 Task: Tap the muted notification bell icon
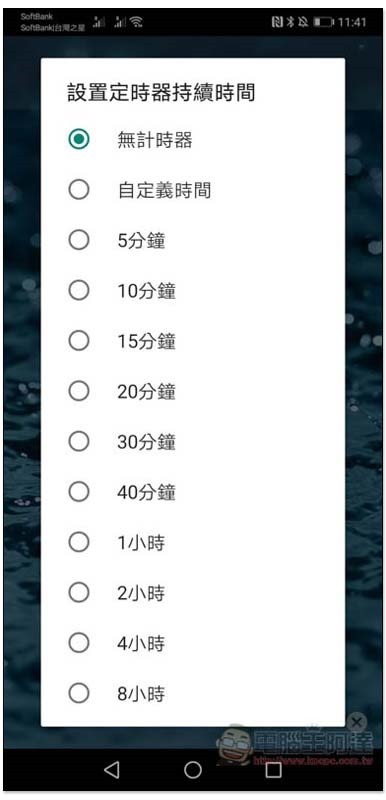303,22
